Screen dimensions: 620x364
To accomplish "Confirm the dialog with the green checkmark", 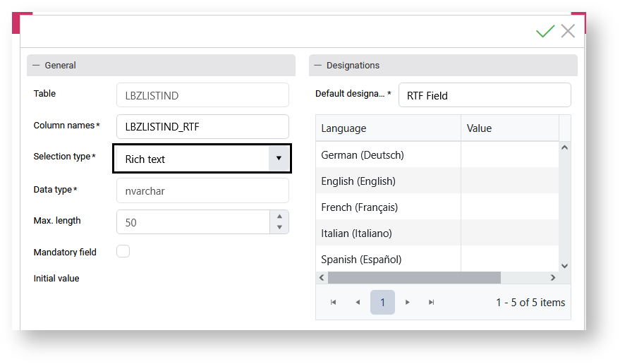I will tap(545, 31).
